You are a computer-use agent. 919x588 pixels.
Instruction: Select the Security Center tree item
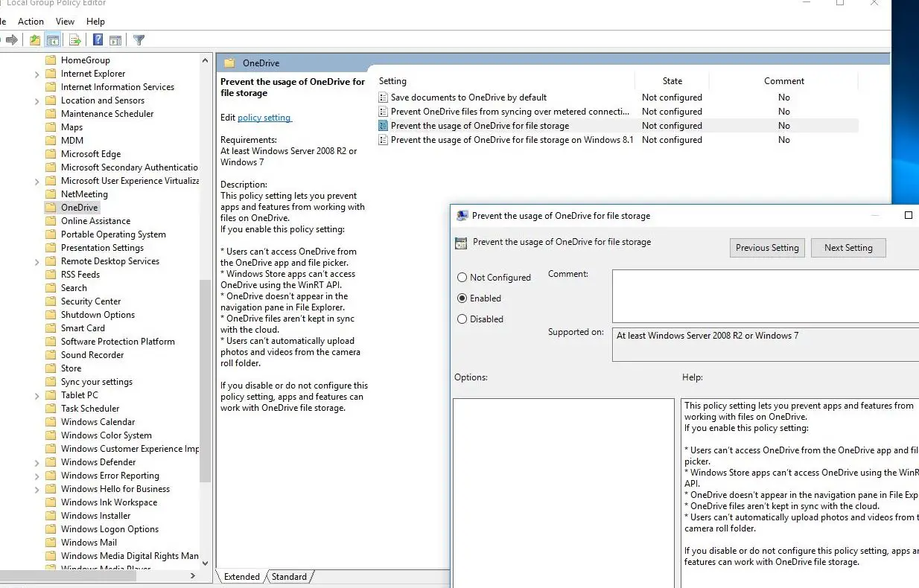(x=91, y=301)
